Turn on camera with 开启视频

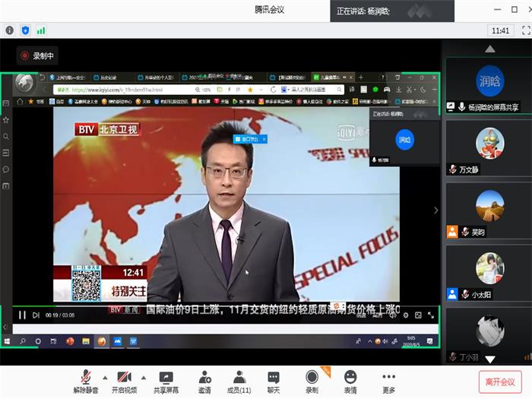coord(125,382)
